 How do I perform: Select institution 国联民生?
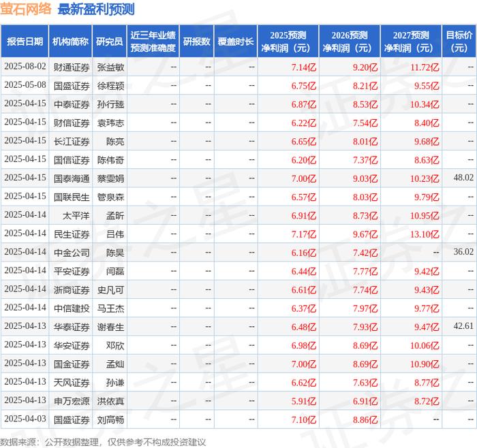tap(72, 197)
